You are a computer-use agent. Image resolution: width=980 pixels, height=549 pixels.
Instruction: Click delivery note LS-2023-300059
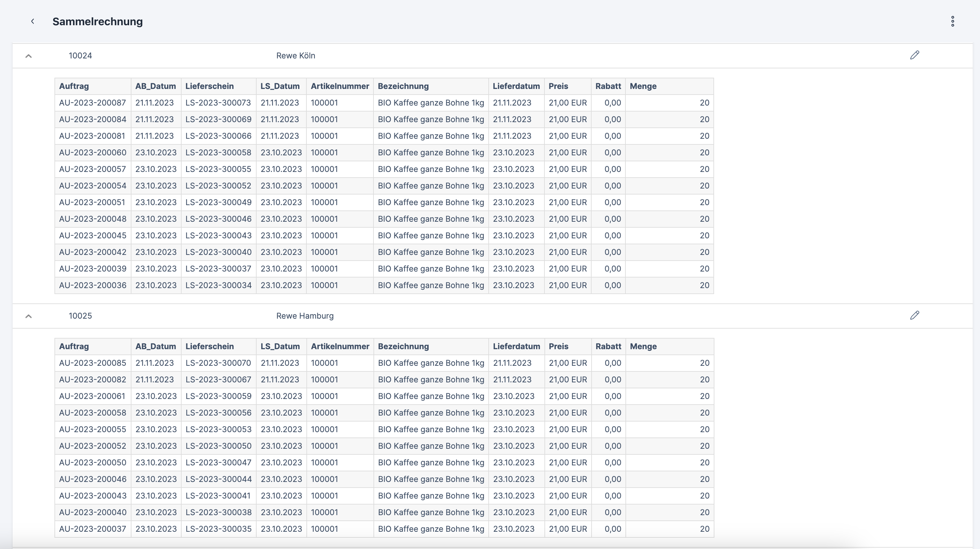coord(218,396)
